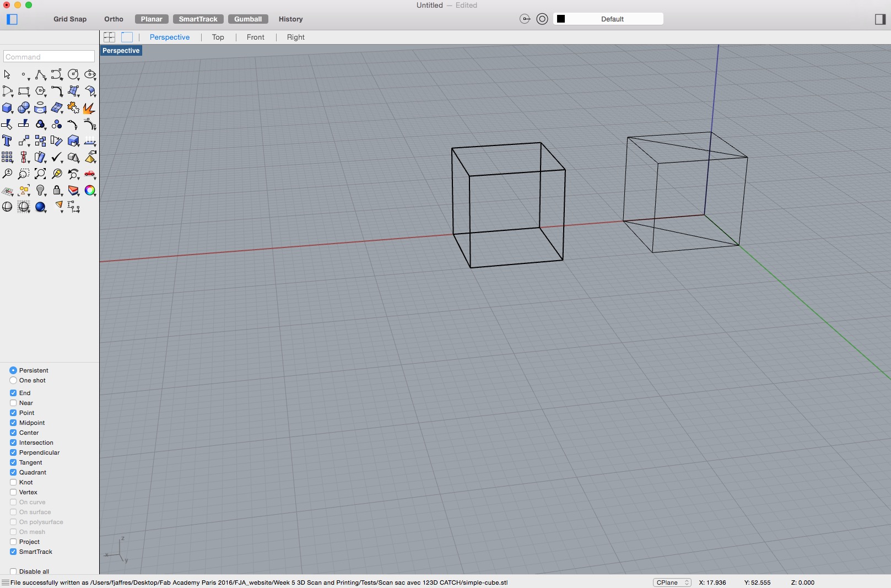Toggle the Gumball button
Viewport: 891px width, 588px height.
tap(248, 19)
